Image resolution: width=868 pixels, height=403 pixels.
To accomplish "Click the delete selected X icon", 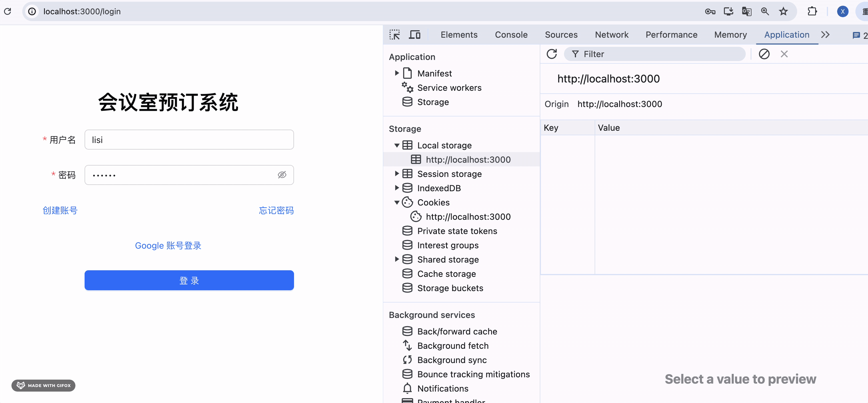I will pyautogui.click(x=784, y=54).
